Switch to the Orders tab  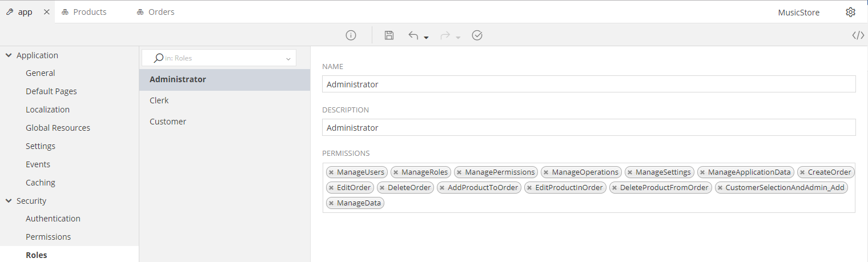click(x=156, y=12)
